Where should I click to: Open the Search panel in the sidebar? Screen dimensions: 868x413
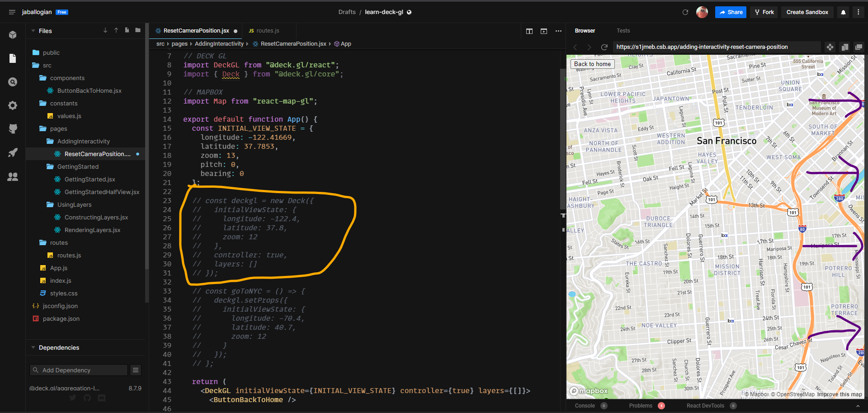point(13,81)
